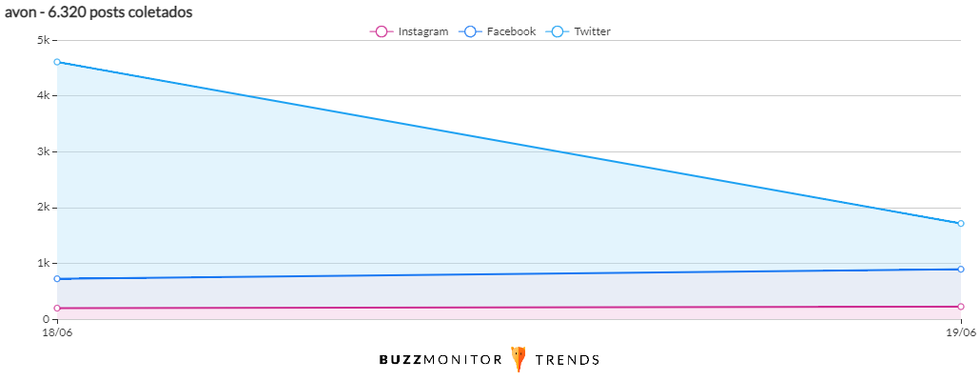Screen dimensions: 980x381
Task: Toggle the Twitter series label in legend
Action: (592, 31)
